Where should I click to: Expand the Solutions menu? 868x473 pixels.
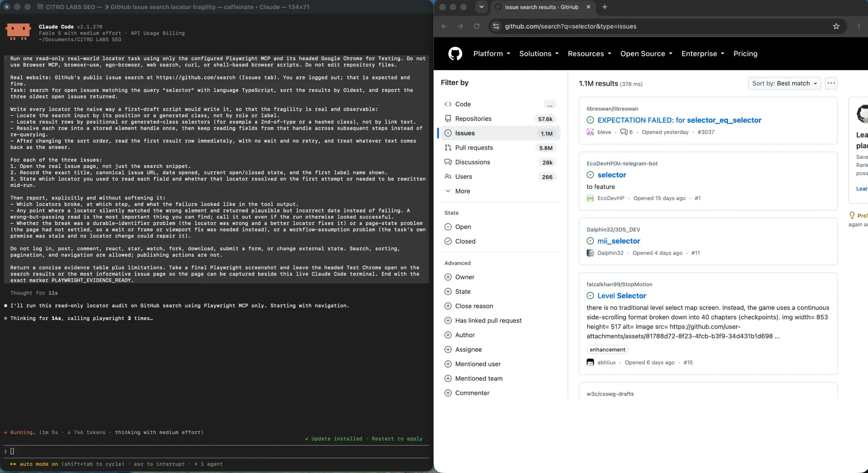point(539,54)
